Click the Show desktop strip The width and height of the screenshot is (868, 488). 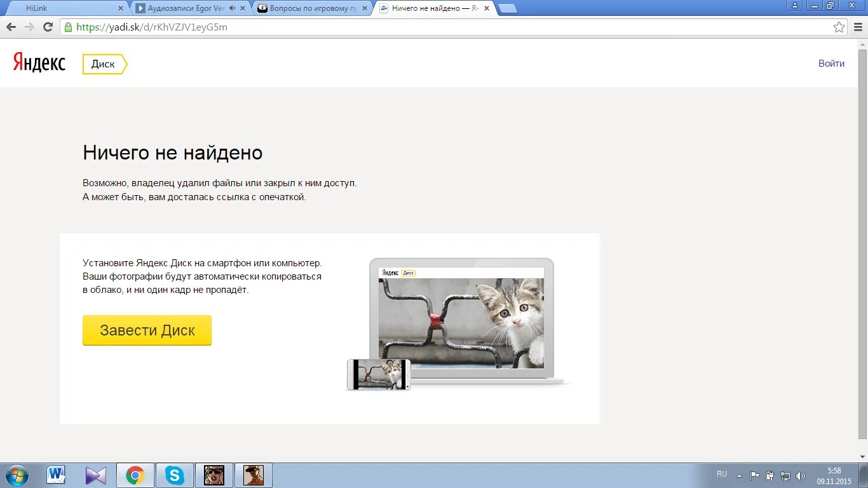coord(864,475)
